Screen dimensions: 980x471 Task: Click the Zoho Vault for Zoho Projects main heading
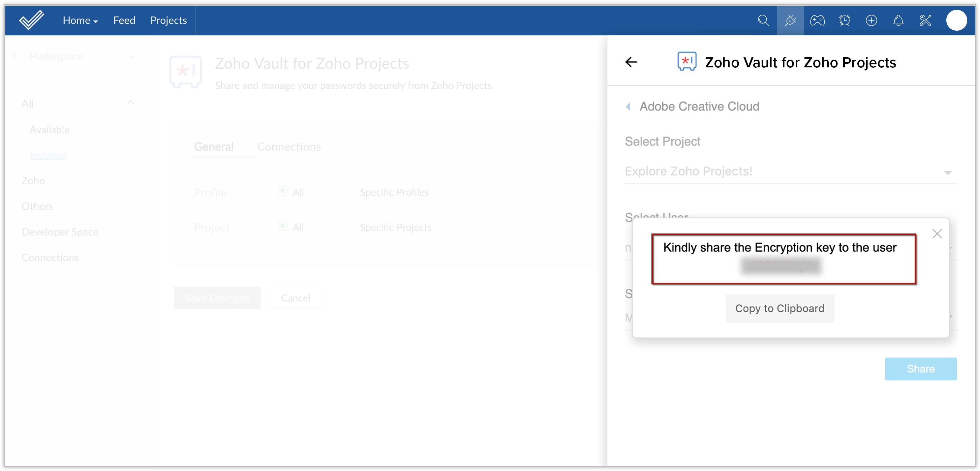tap(312, 64)
